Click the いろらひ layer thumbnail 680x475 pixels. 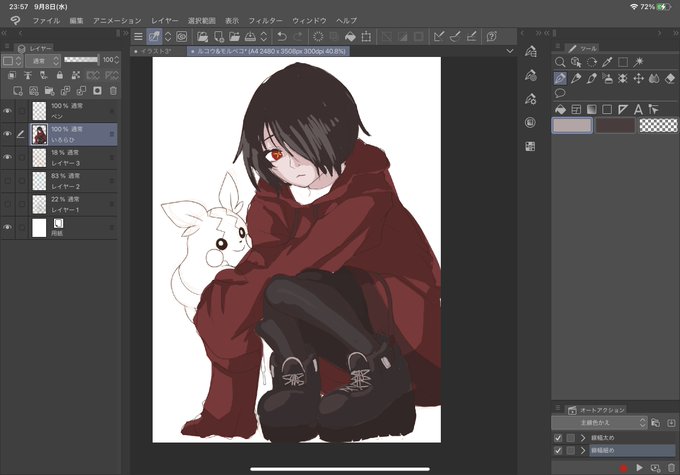pyautogui.click(x=39, y=134)
